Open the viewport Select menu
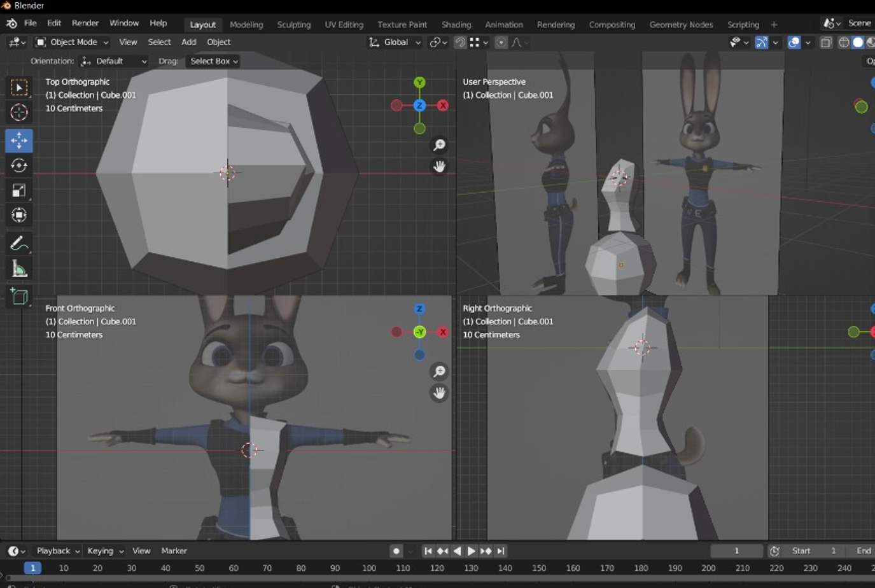 pyautogui.click(x=159, y=42)
